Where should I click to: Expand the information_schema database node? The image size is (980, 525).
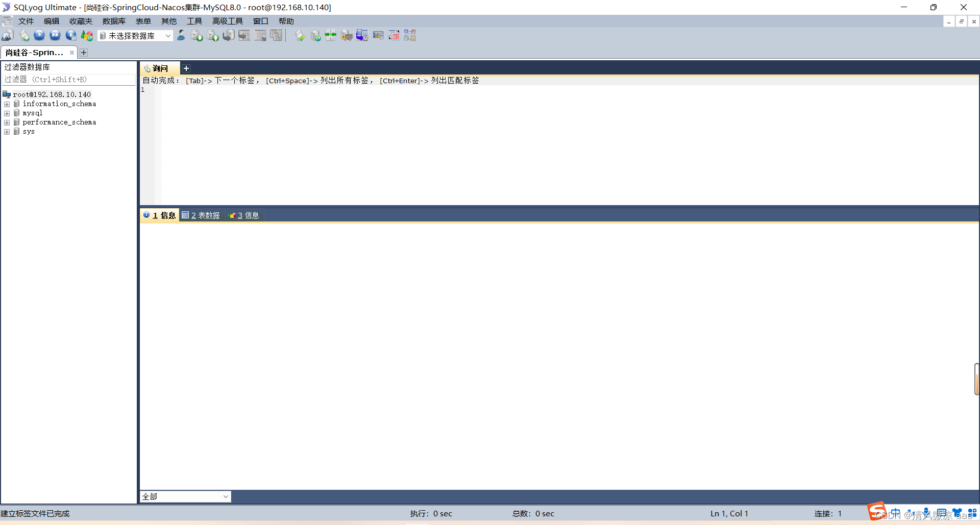[x=7, y=104]
